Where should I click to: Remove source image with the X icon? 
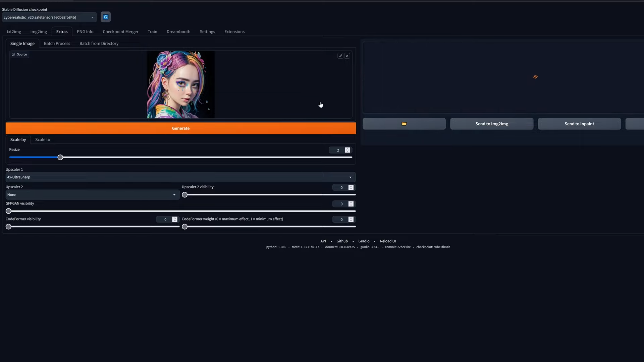[347, 56]
